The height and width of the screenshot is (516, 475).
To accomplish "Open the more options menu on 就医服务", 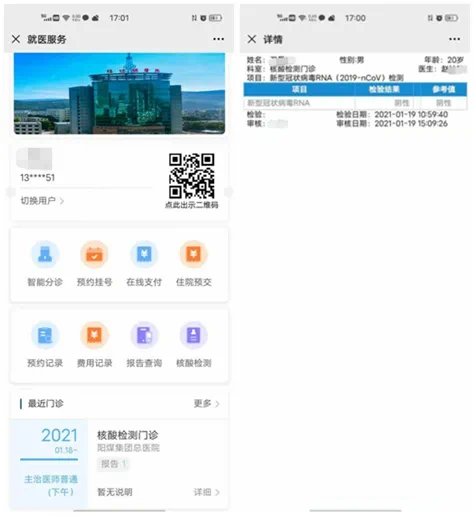I will coord(218,39).
